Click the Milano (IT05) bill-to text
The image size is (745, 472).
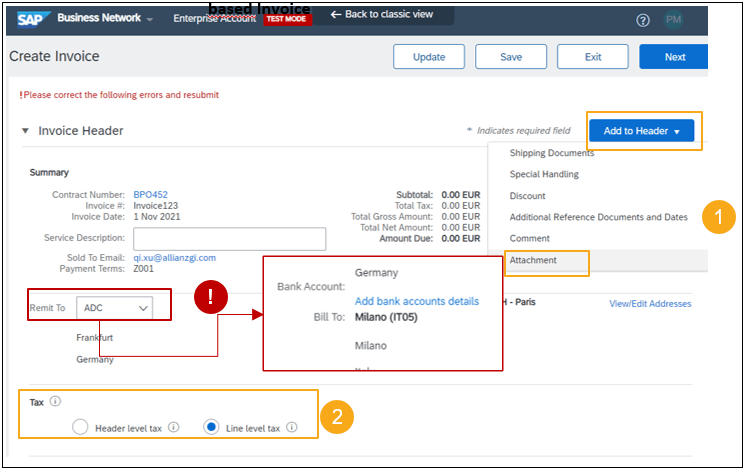click(386, 318)
